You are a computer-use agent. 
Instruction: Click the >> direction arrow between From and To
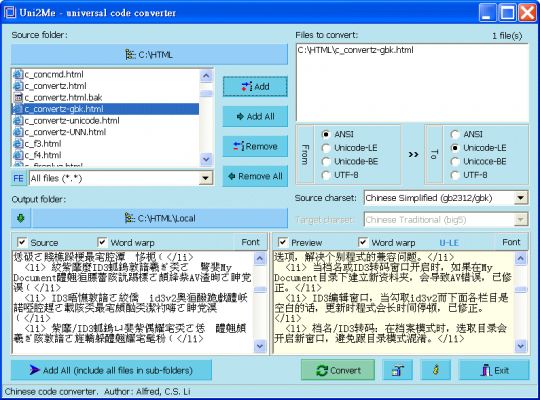[413, 154]
